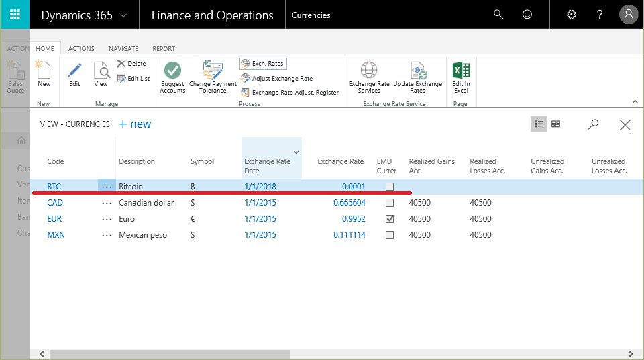Open settings gear icon
644x360 pixels.
click(572, 15)
